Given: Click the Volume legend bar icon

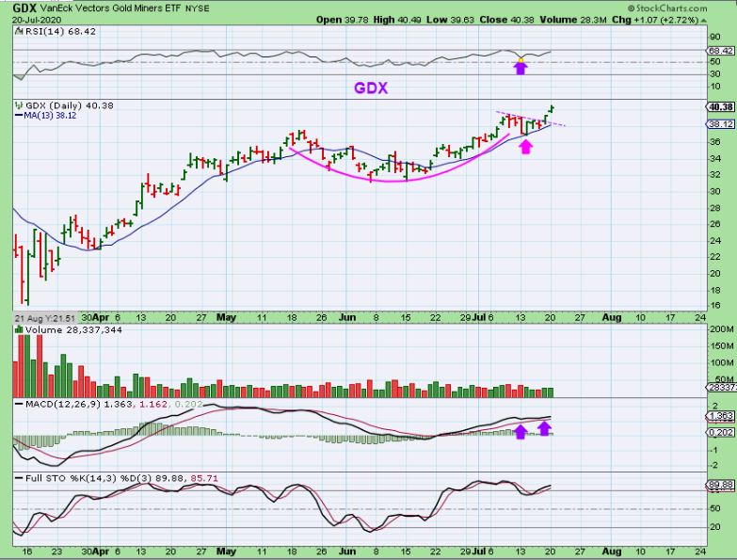Looking at the screenshot, I should (19, 329).
